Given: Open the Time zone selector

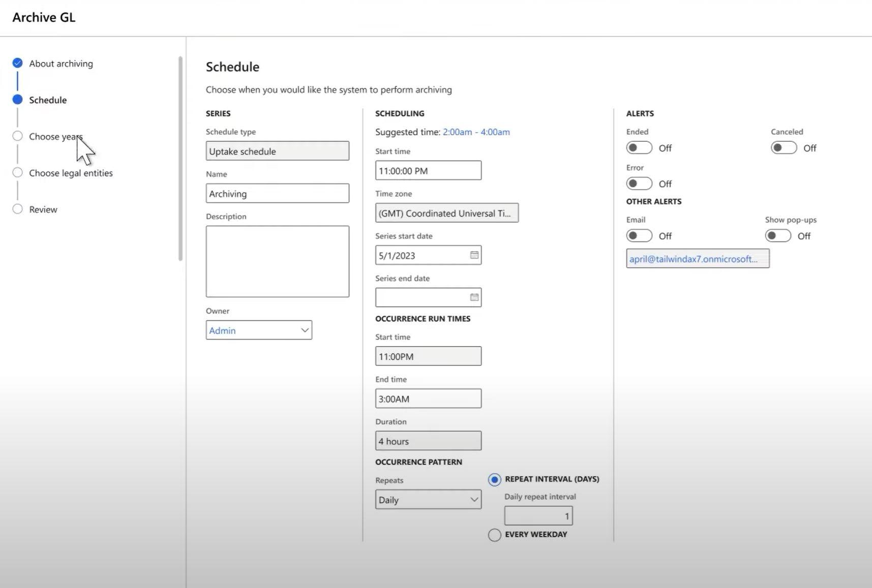Looking at the screenshot, I should click(446, 212).
